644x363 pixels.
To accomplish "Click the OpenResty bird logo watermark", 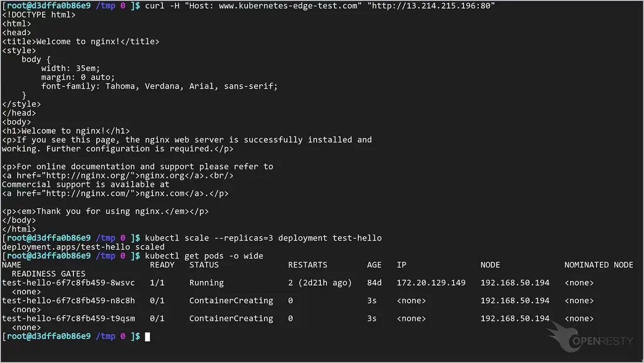I will [564, 337].
